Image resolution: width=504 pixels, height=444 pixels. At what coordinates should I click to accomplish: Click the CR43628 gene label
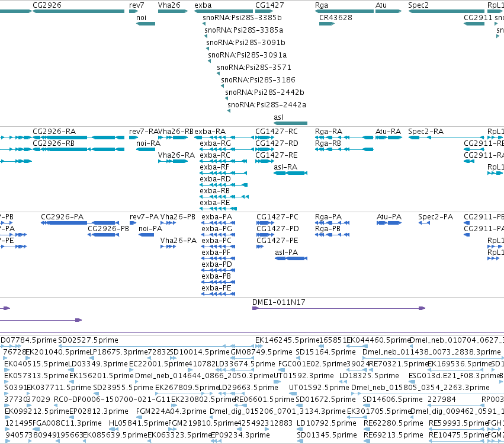336,18
